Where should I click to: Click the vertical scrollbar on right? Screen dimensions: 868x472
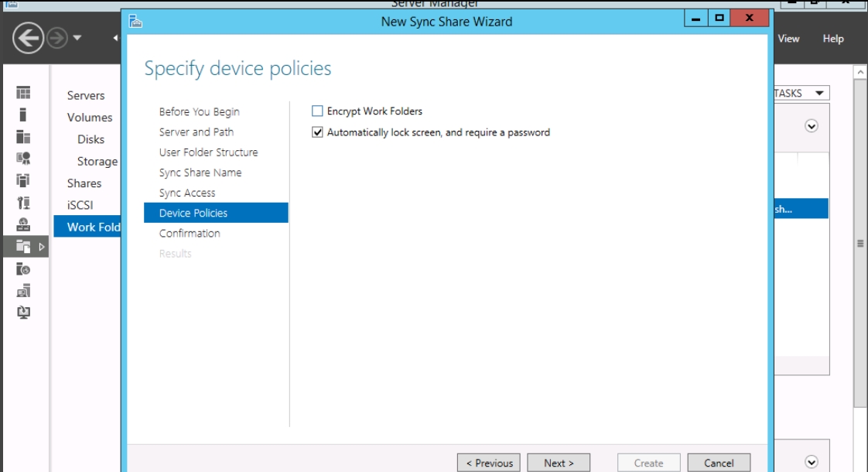click(860, 243)
